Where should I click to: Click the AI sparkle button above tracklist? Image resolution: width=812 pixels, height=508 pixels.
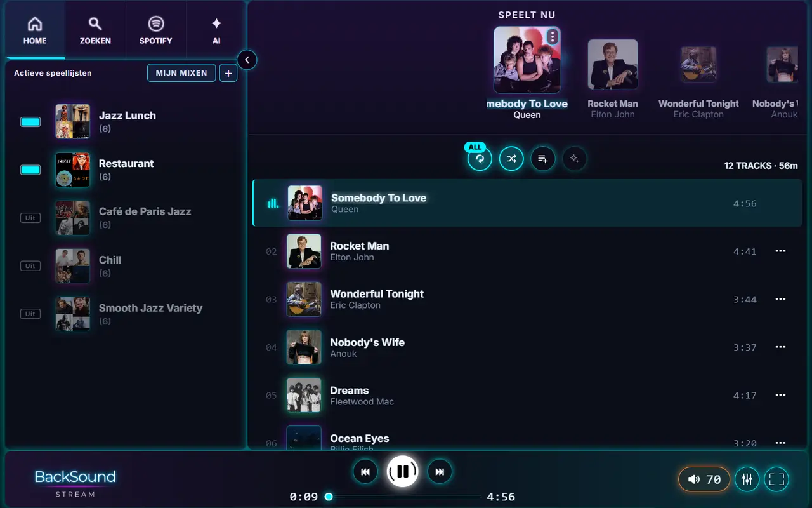[574, 159]
